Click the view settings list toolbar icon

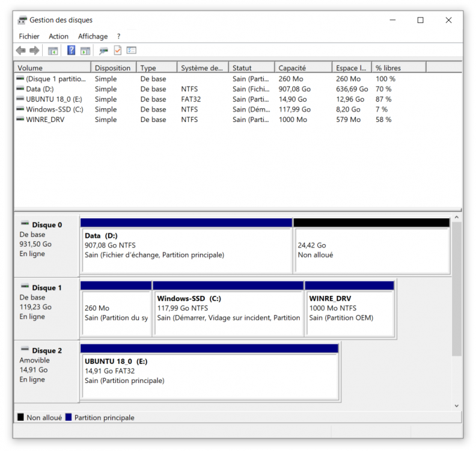click(x=132, y=51)
